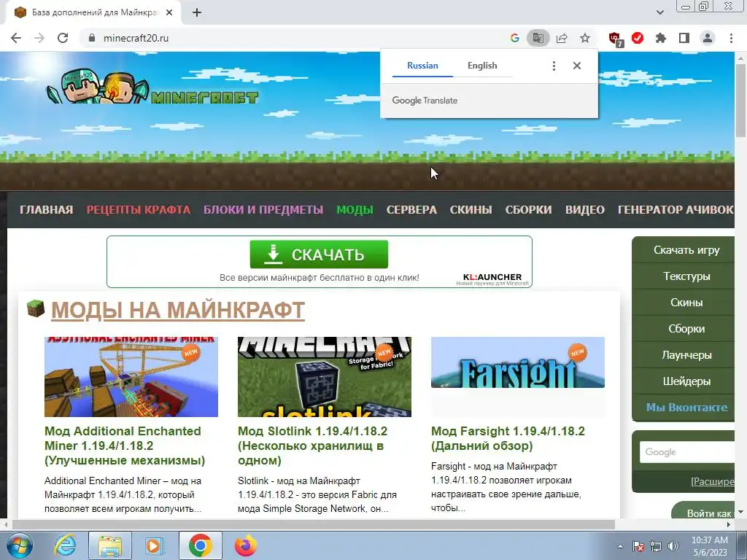The height and width of the screenshot is (560, 747).
Task: Open СКИНЫ menu item
Action: [471, 210]
